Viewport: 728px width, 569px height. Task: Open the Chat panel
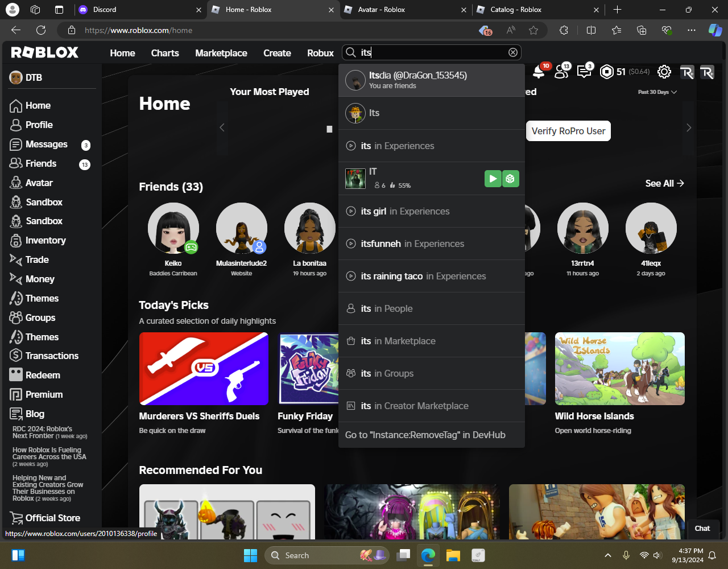pos(702,529)
